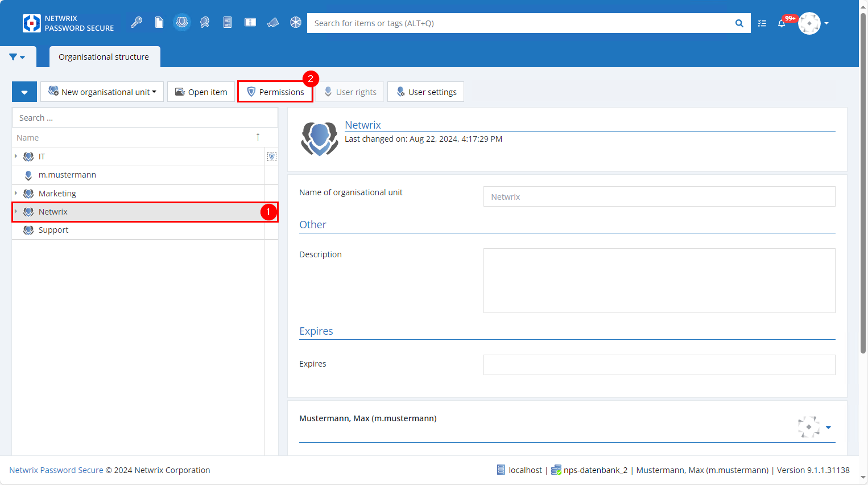Click the "Mustermann, Max (m.mustermann)" card title
Viewport: 868px width, 485px height.
click(x=368, y=418)
